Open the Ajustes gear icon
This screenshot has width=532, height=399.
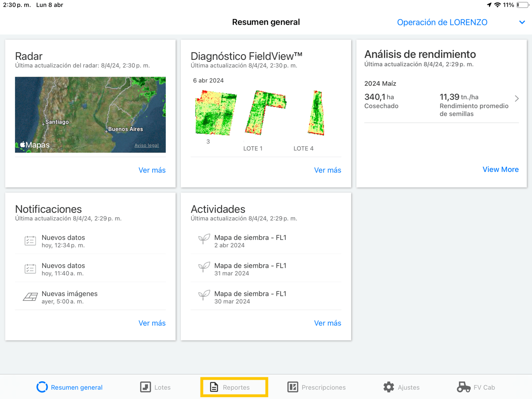click(388, 387)
